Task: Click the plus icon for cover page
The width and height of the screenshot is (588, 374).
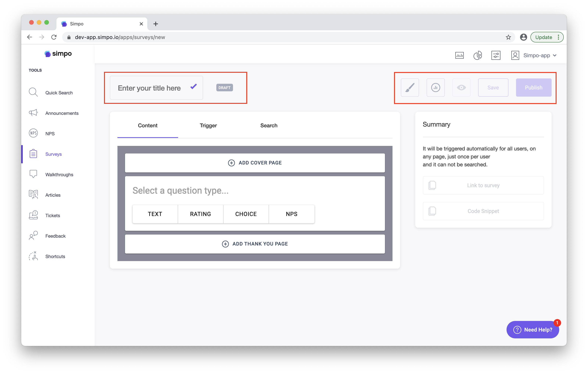Action: pyautogui.click(x=231, y=163)
